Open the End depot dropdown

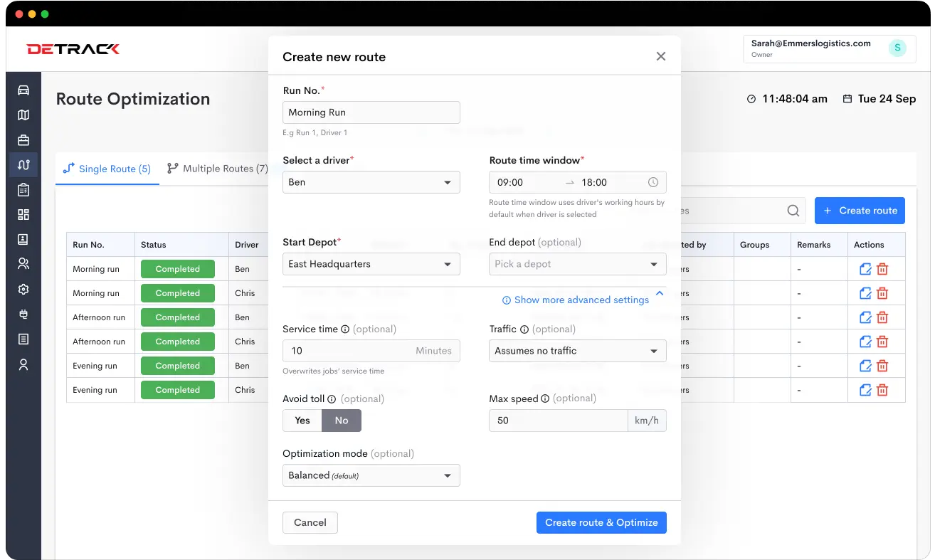point(578,264)
